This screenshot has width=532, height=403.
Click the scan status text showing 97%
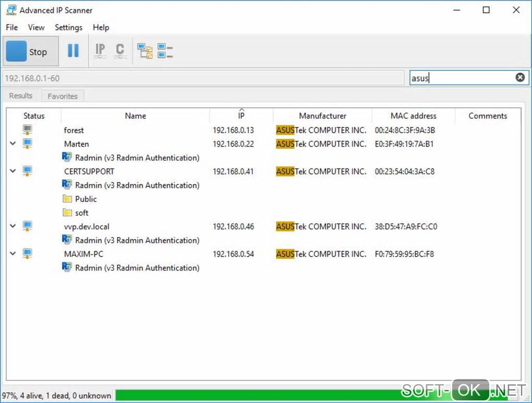point(56,396)
